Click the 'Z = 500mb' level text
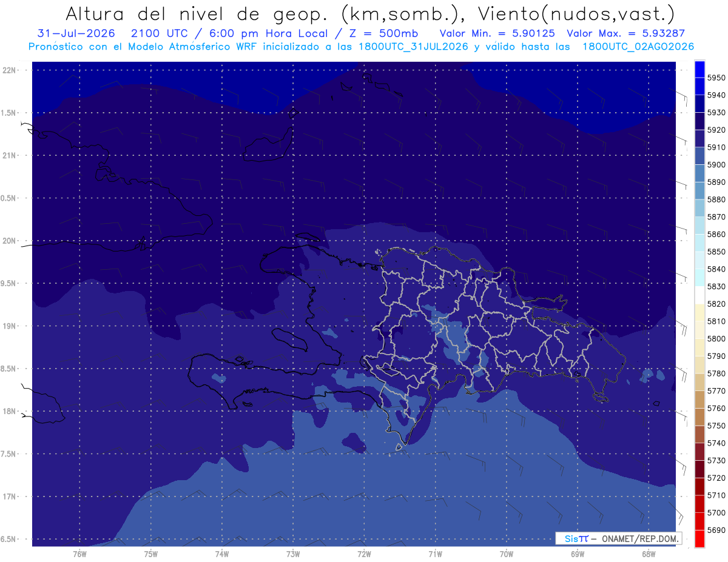 (384, 33)
